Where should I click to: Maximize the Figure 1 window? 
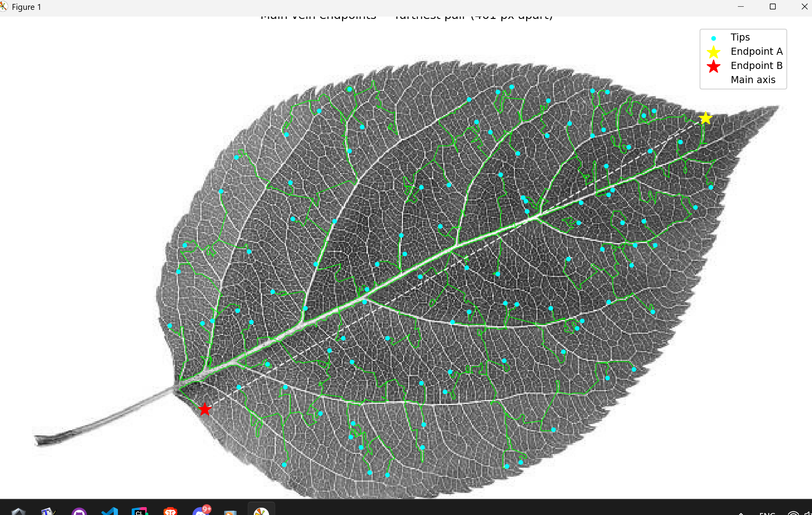point(773,7)
